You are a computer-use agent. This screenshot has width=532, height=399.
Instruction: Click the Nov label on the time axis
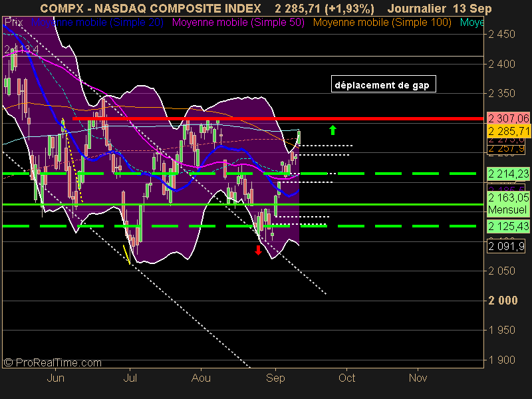click(x=418, y=378)
